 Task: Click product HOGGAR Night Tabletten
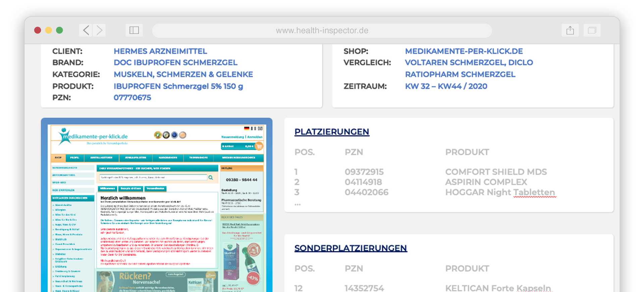[x=500, y=193]
